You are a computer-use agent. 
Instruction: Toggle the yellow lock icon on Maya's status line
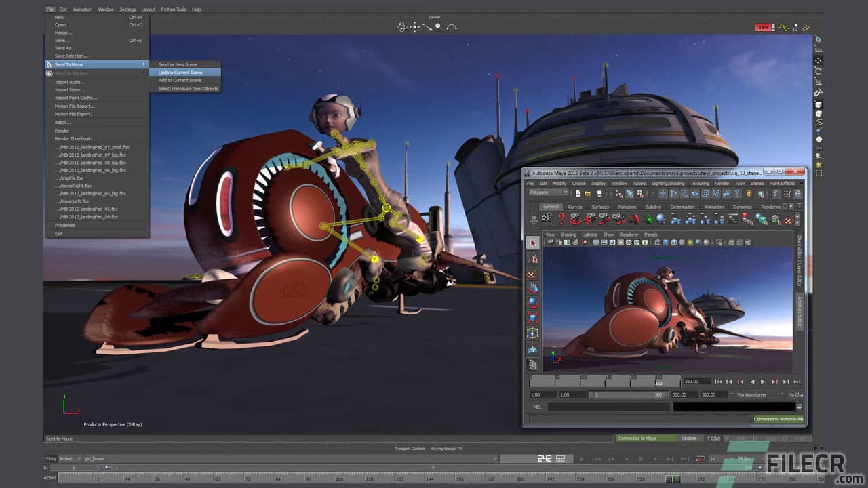[x=749, y=194]
